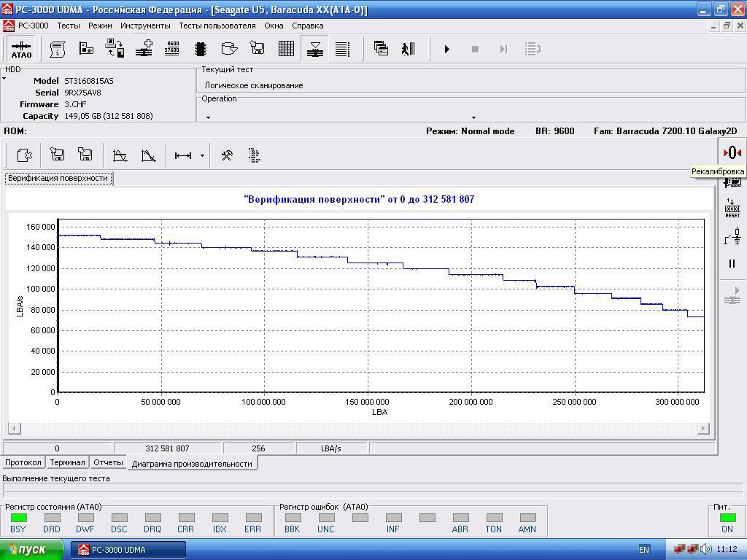Click the chart's right scroll arrow

click(703, 428)
